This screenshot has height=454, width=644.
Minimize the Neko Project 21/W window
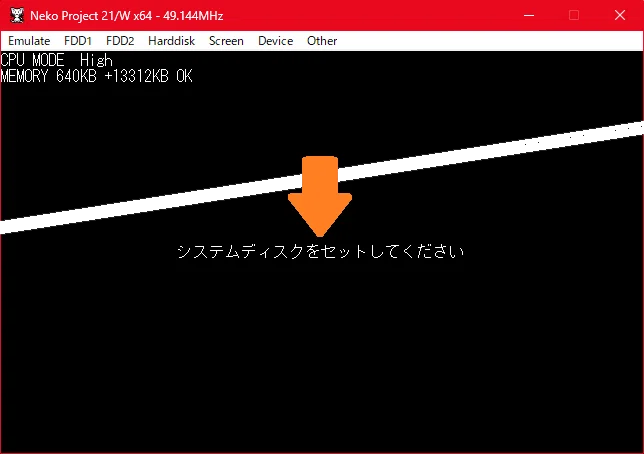(529, 15)
